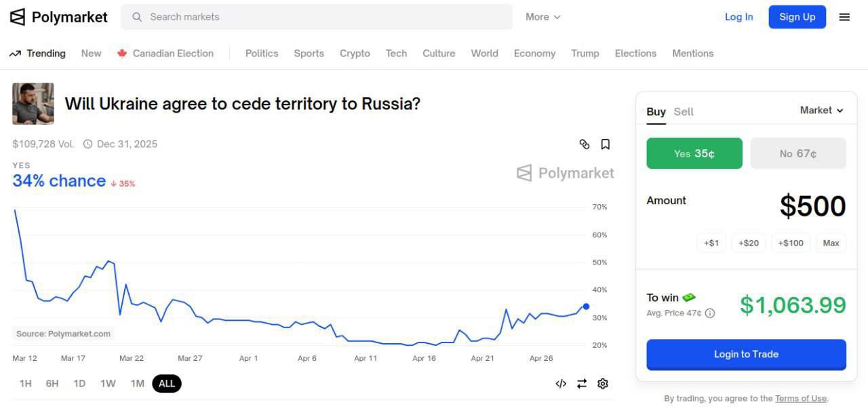868x413 pixels.
Task: Select the Yes 35¢ outcome
Action: (x=694, y=153)
